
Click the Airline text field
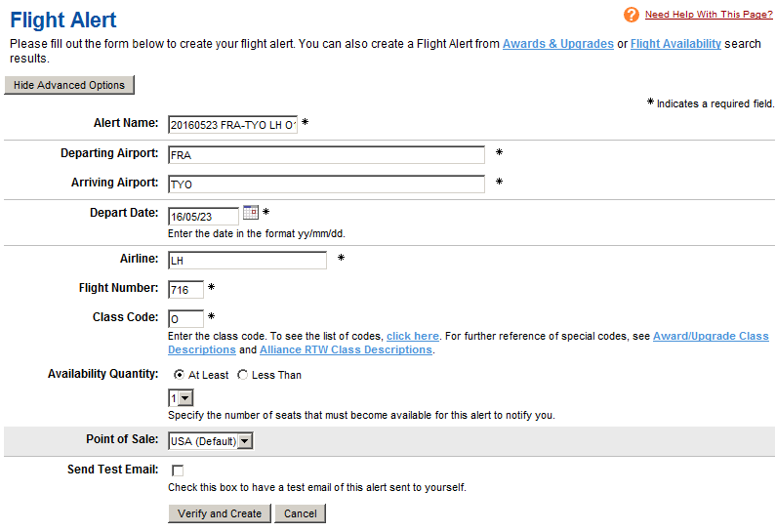tap(247, 261)
